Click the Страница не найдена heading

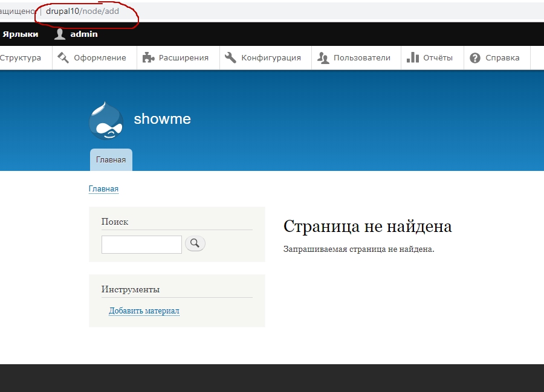coord(368,227)
